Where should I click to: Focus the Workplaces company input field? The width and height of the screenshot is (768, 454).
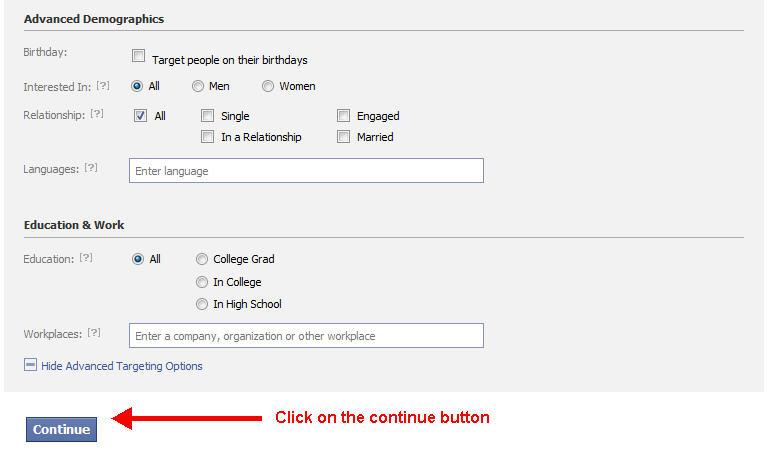click(306, 336)
